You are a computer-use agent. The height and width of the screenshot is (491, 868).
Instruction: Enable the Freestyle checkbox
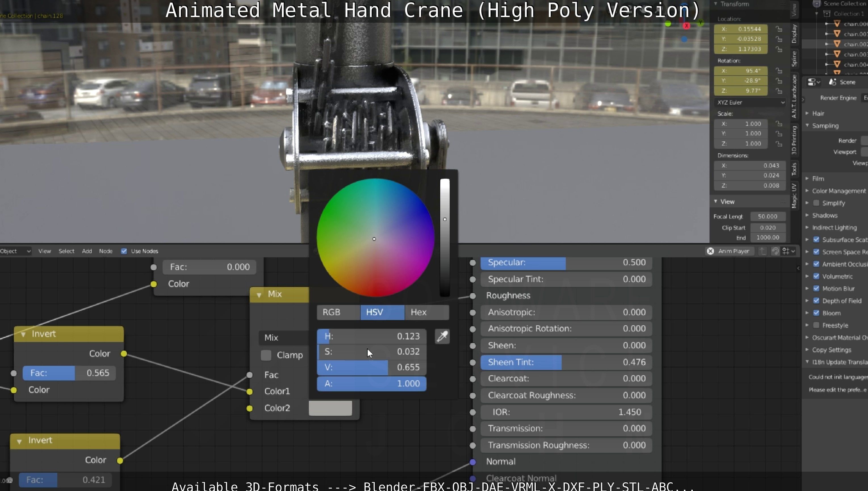[x=816, y=325]
